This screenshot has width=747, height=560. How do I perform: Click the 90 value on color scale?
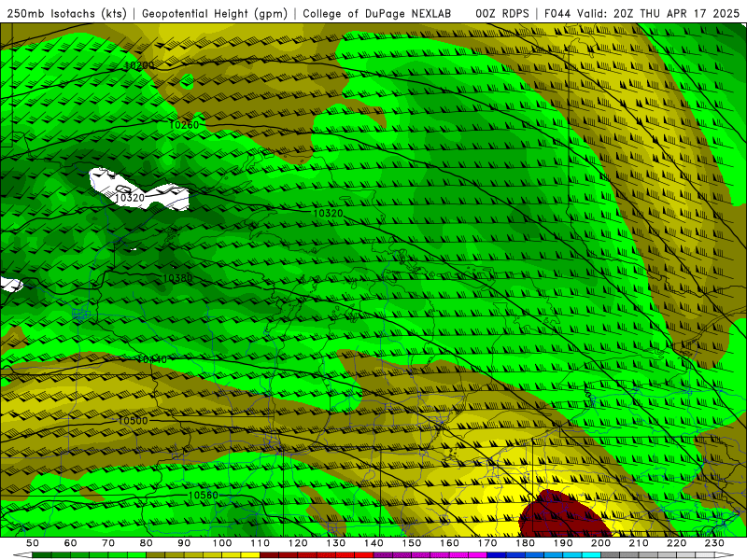[184, 543]
